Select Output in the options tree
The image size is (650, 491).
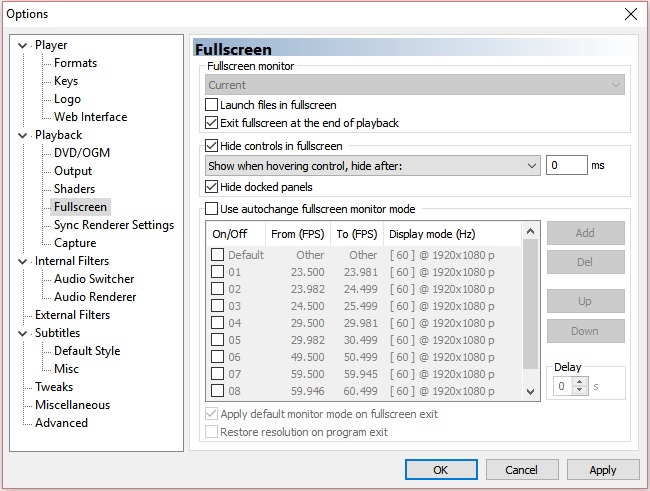coord(73,171)
